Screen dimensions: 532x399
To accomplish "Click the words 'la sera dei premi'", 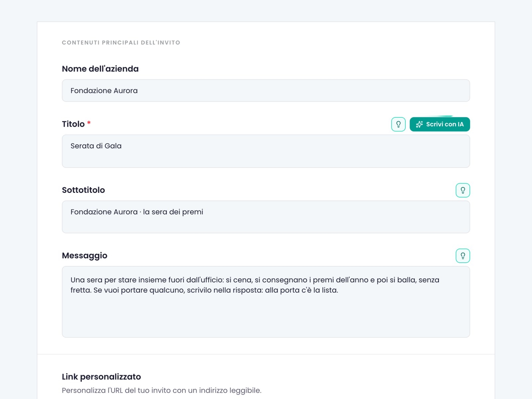I will coord(173,212).
